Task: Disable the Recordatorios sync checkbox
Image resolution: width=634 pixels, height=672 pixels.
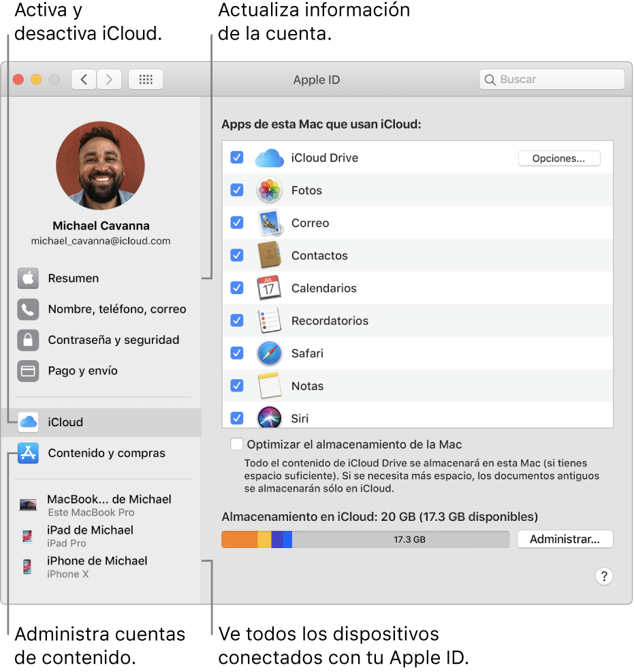Action: click(x=237, y=321)
